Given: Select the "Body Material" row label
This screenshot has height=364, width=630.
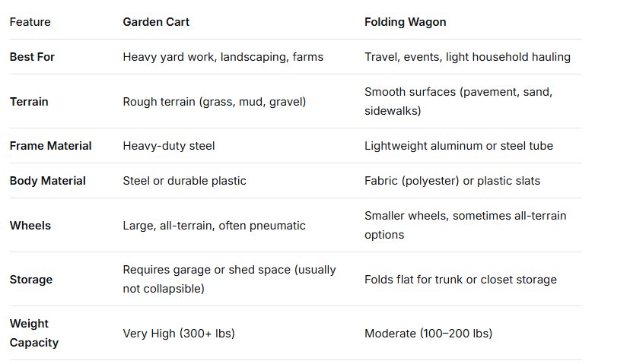Looking at the screenshot, I should point(47,181).
